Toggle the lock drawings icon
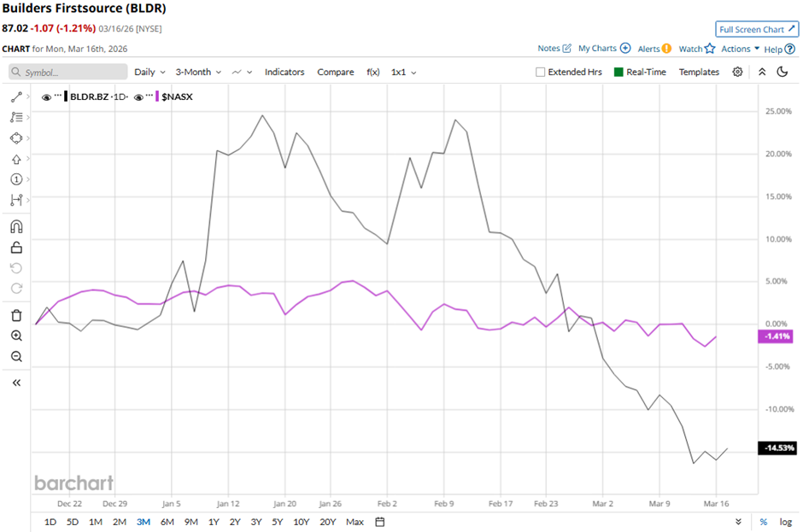Screen dimensions: 803x532 (x=16, y=248)
